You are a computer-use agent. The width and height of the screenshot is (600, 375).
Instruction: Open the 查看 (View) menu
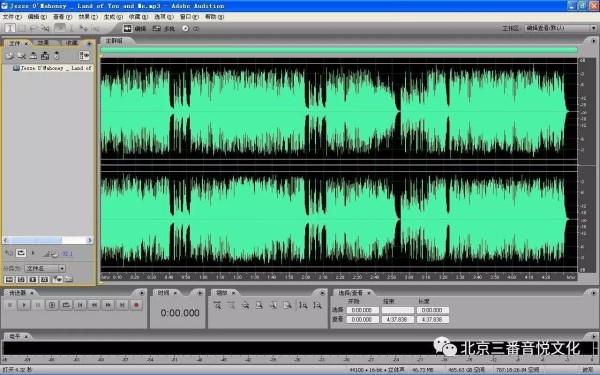pos(62,17)
